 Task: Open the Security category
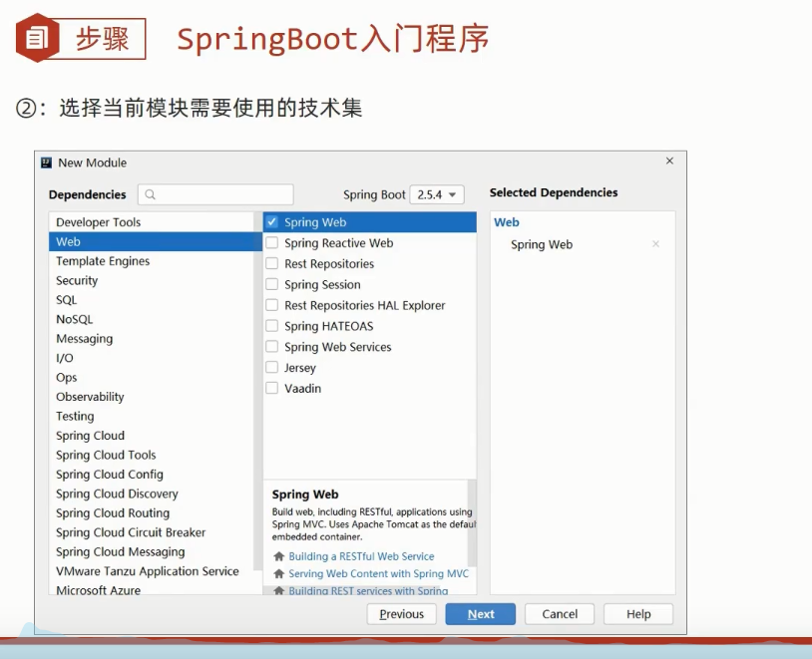(152, 280)
